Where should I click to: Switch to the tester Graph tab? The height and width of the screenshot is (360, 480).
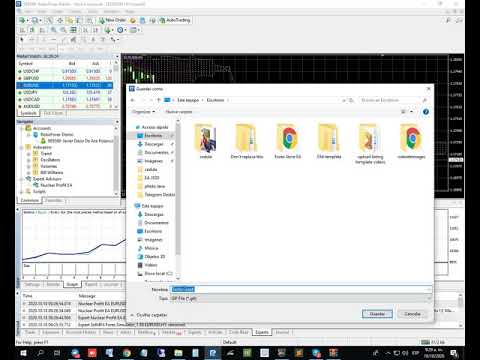coord(72,284)
